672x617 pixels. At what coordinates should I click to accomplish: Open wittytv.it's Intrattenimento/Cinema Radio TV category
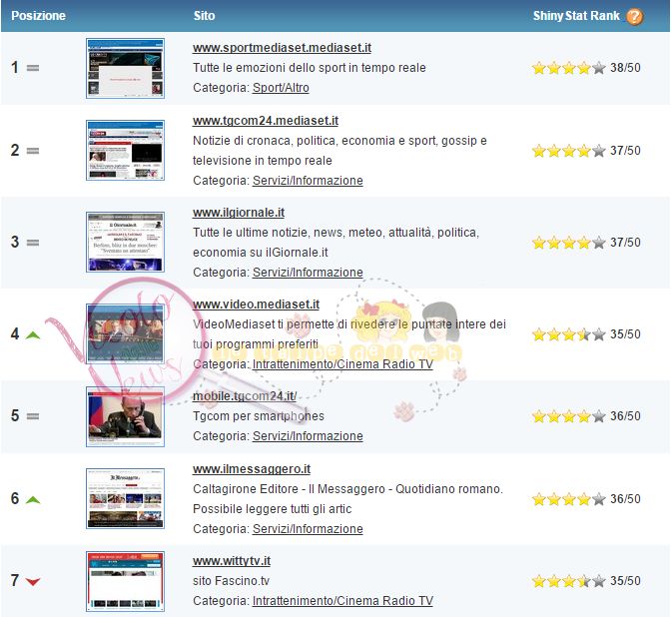pos(342,601)
